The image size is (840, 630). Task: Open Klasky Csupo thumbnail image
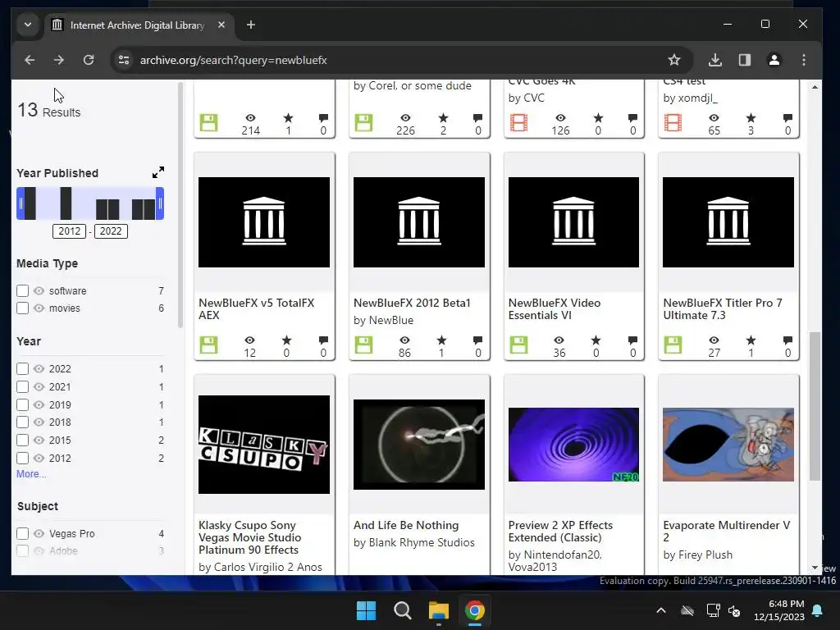click(264, 444)
